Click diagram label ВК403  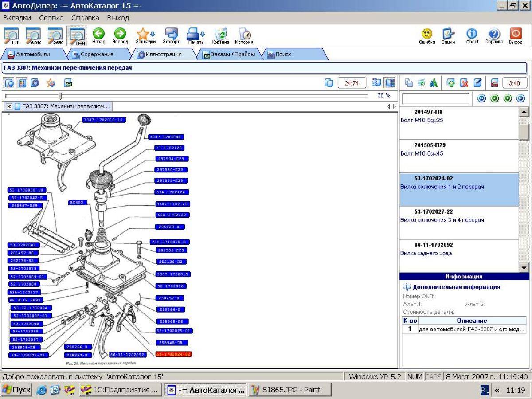pyautogui.click(x=78, y=203)
